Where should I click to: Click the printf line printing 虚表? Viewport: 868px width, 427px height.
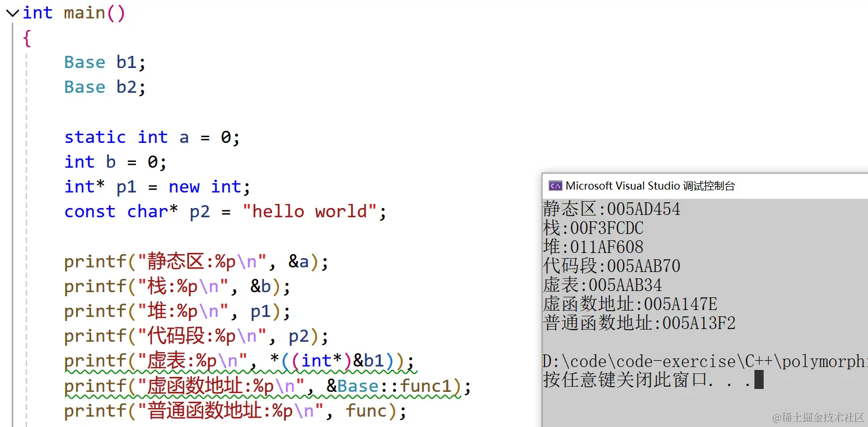(239, 361)
